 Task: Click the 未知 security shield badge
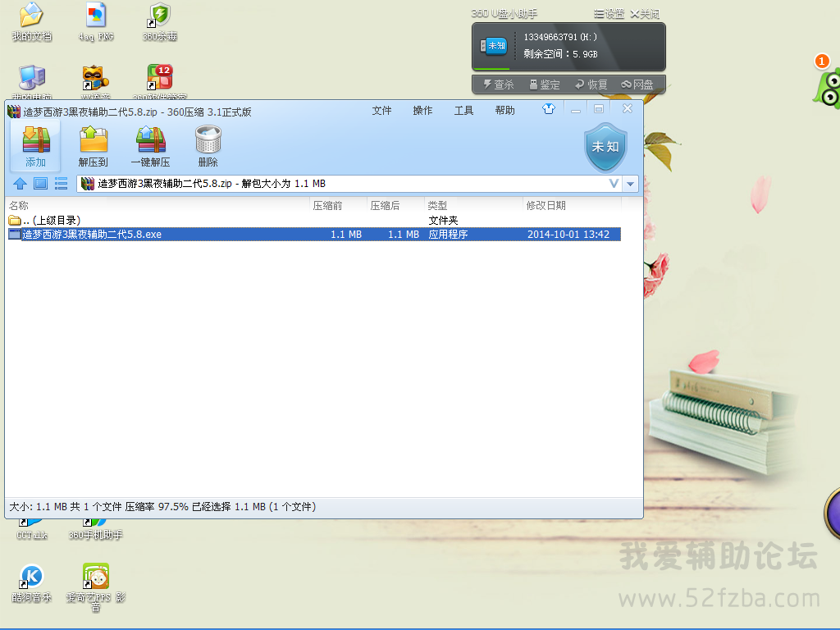605,148
